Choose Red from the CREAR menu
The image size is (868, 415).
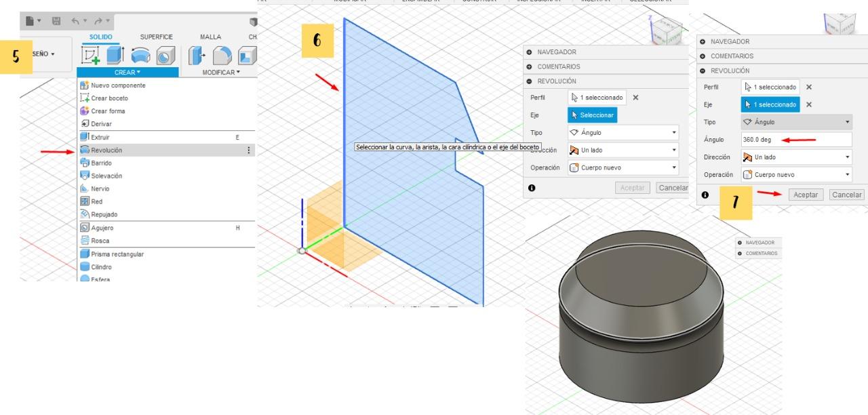coord(166,201)
